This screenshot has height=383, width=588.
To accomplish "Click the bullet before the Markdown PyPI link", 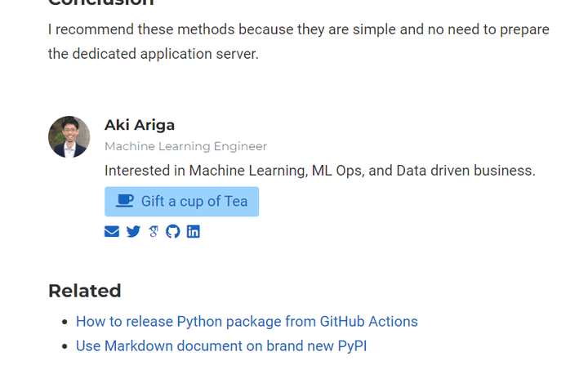I will tap(65, 347).
